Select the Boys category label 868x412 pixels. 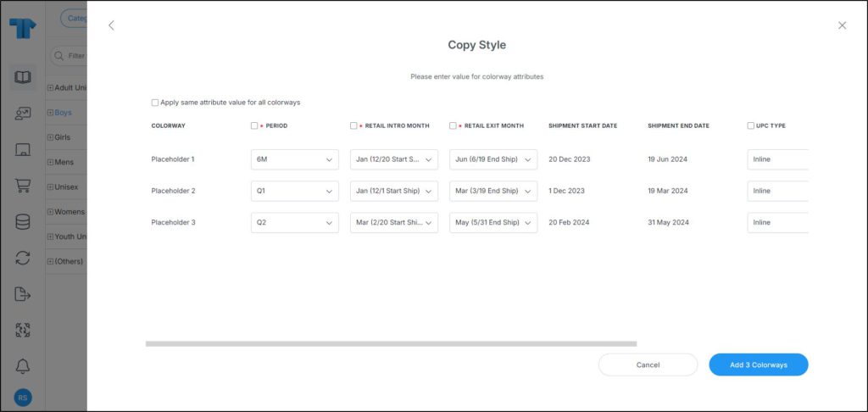63,113
